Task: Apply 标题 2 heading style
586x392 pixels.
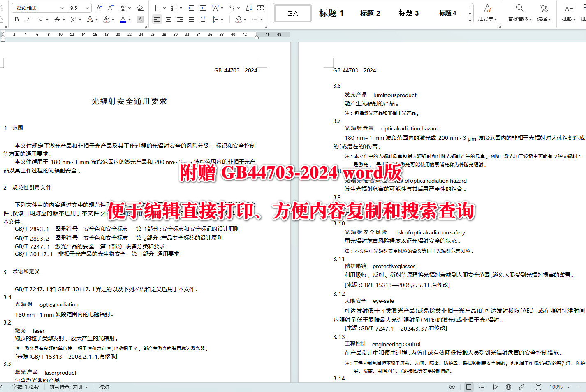Action: [370, 13]
